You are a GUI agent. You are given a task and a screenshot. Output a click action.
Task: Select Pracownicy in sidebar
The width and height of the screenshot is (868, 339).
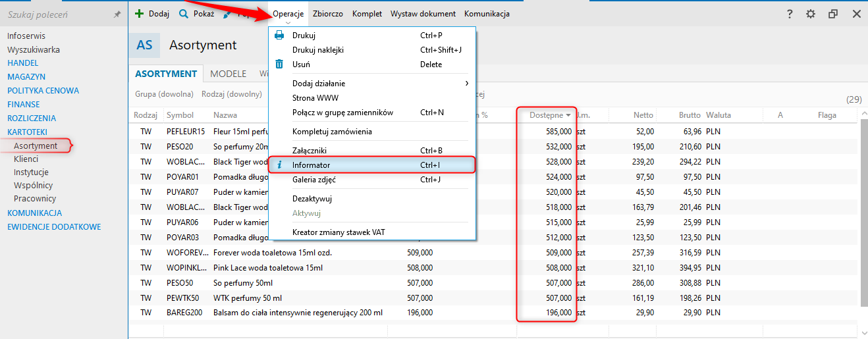(35, 198)
